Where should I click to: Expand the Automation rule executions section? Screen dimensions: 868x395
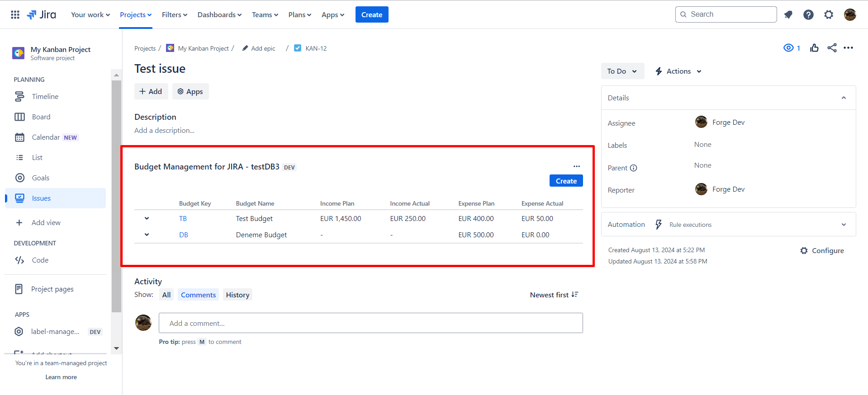coord(844,225)
